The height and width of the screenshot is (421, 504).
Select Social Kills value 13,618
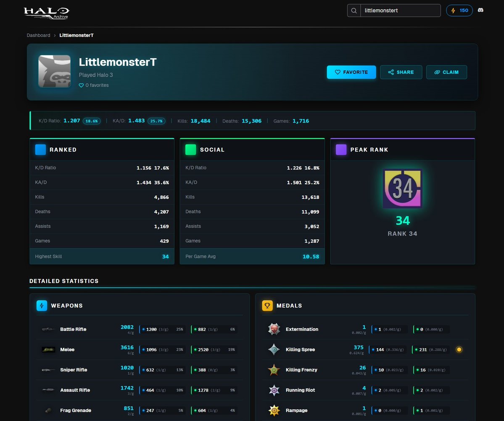pos(310,197)
